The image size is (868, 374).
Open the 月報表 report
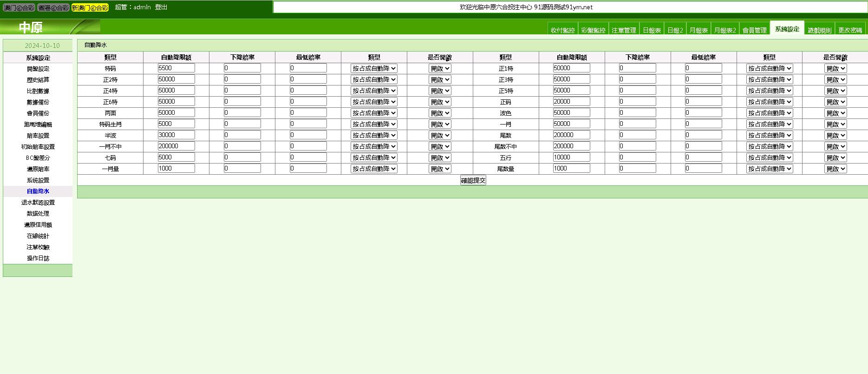coord(698,30)
